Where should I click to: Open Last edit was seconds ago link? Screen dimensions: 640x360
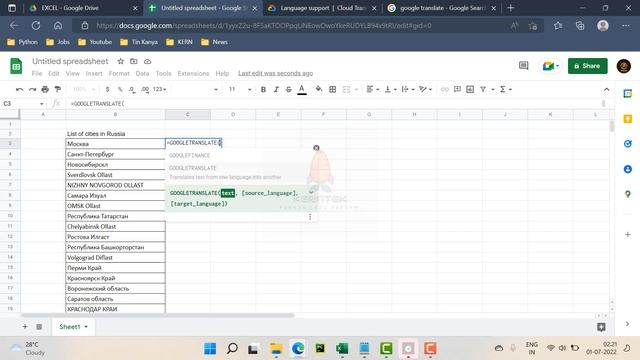coord(276,73)
